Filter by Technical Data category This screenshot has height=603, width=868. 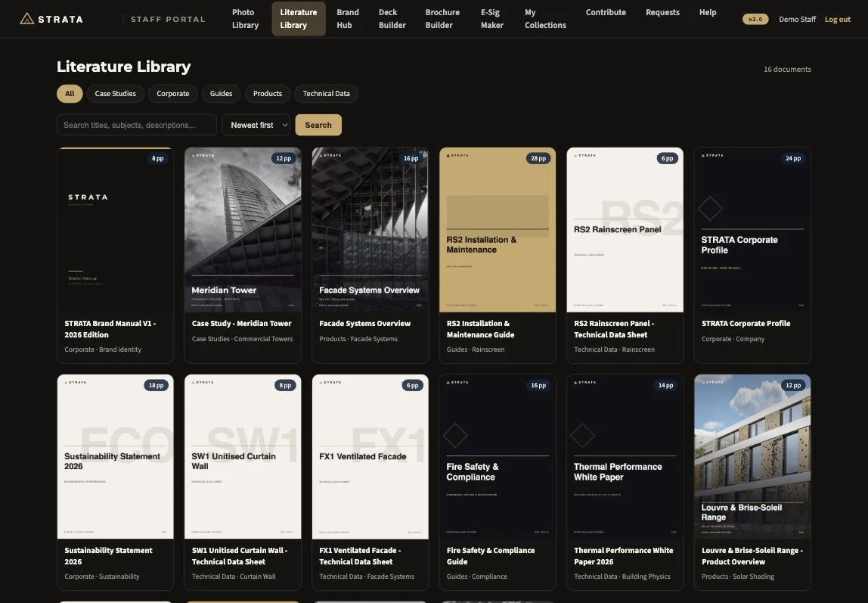[326, 94]
